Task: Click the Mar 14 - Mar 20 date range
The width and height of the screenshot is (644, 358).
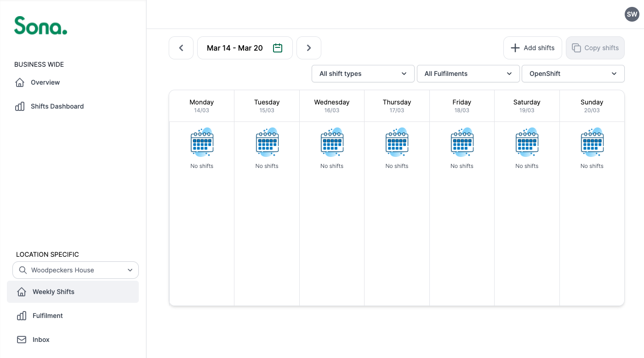Action: click(x=235, y=48)
